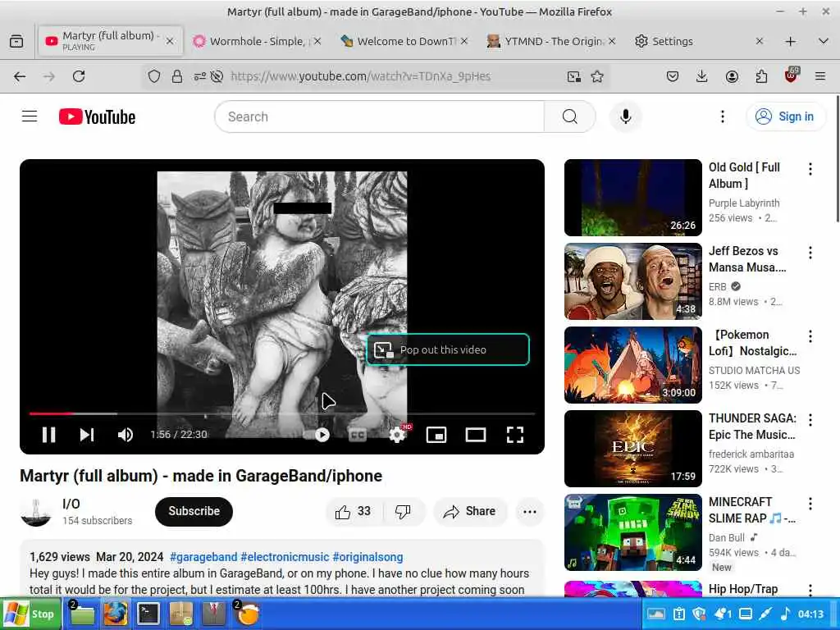The height and width of the screenshot is (630, 840).
Task: Open options menu for Old Gold video
Action: click(x=810, y=169)
